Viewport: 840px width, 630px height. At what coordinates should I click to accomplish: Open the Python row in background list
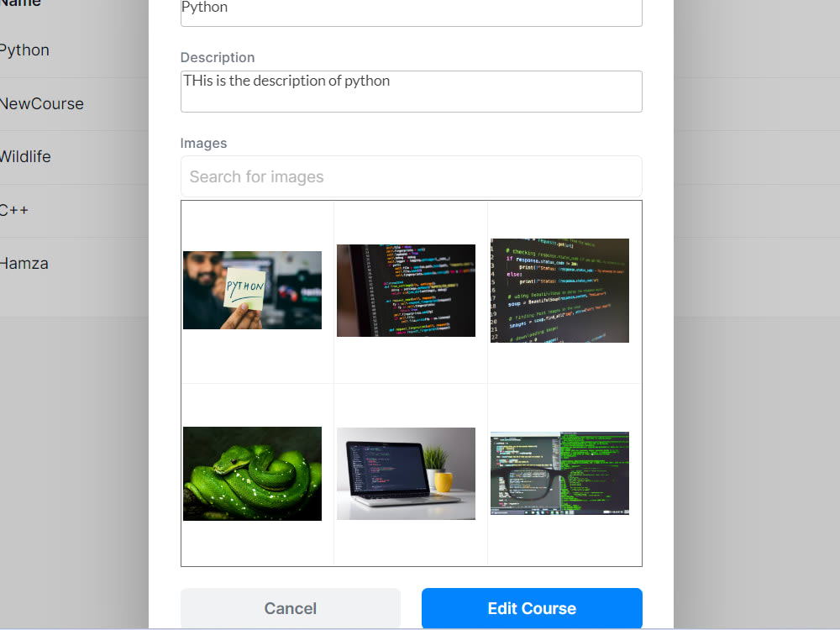pos(24,50)
